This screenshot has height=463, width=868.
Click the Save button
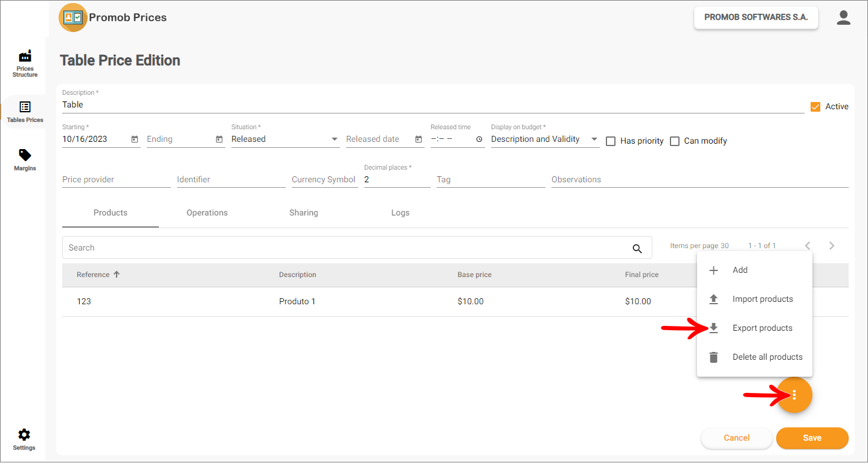tap(812, 438)
